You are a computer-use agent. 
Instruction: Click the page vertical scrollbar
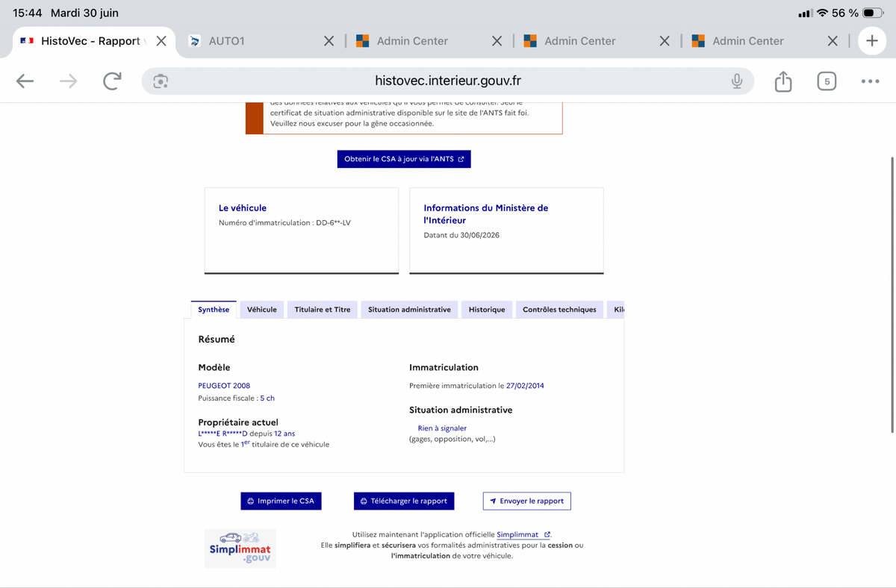892,294
